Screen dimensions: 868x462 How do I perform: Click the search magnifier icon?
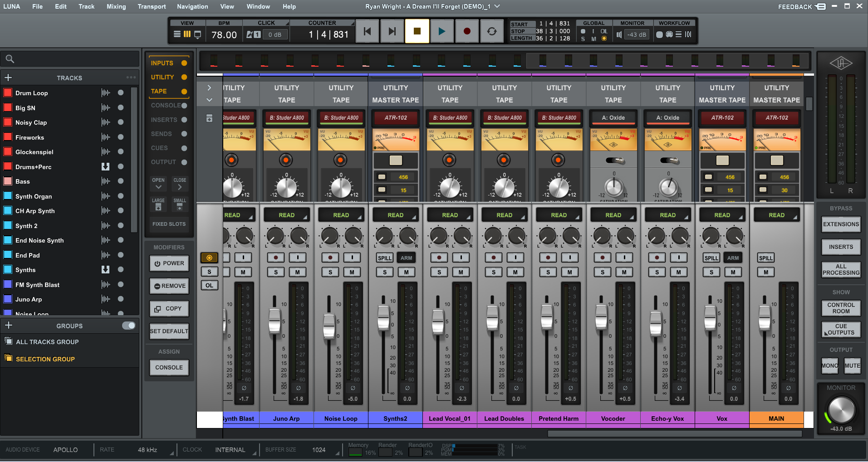10,59
